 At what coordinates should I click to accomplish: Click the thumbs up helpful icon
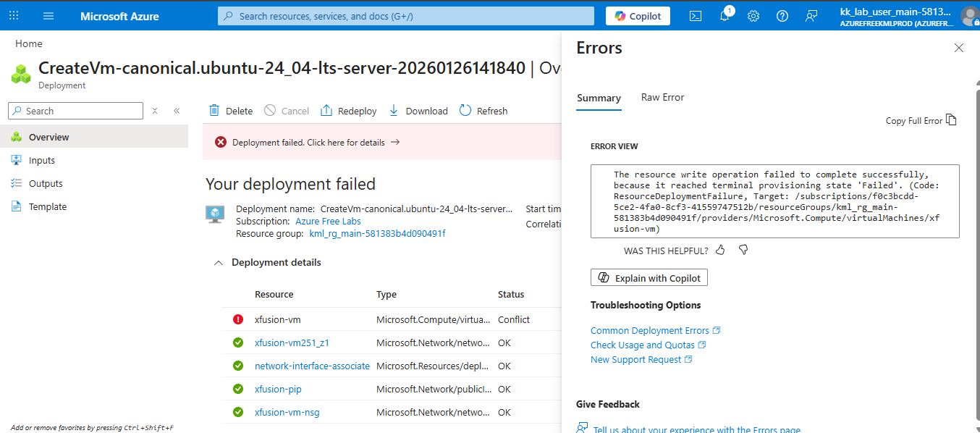[720, 251]
